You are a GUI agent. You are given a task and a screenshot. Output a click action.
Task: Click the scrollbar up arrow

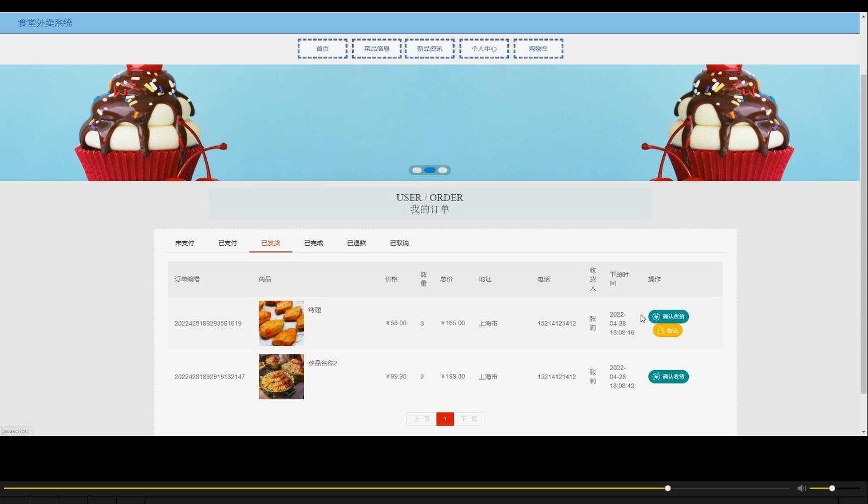pyautogui.click(x=863, y=16)
